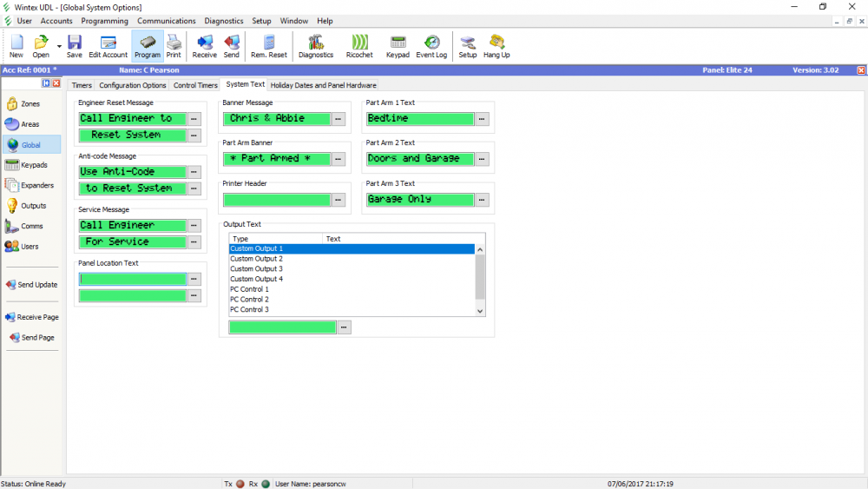This screenshot has height=489, width=868.
Task: Open the Outputs sidebar section
Action: click(30, 206)
